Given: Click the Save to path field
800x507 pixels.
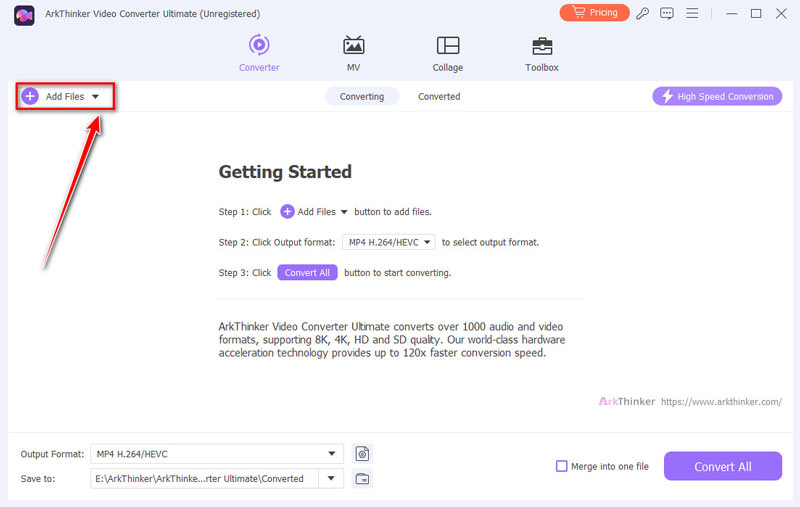Looking at the screenshot, I should [x=204, y=478].
